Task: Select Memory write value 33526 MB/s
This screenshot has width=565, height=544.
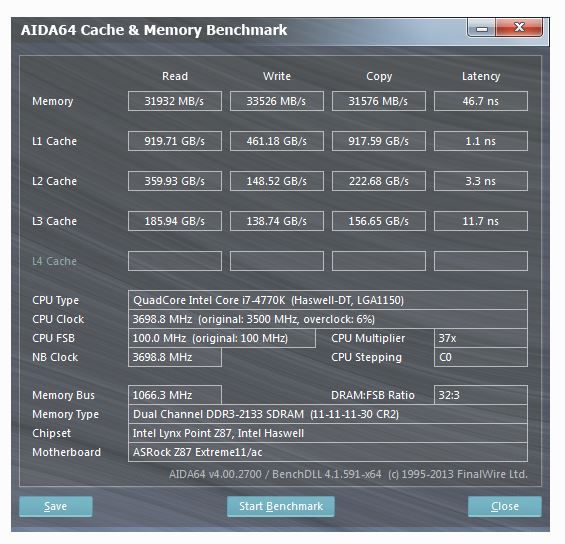Action: coord(277,101)
